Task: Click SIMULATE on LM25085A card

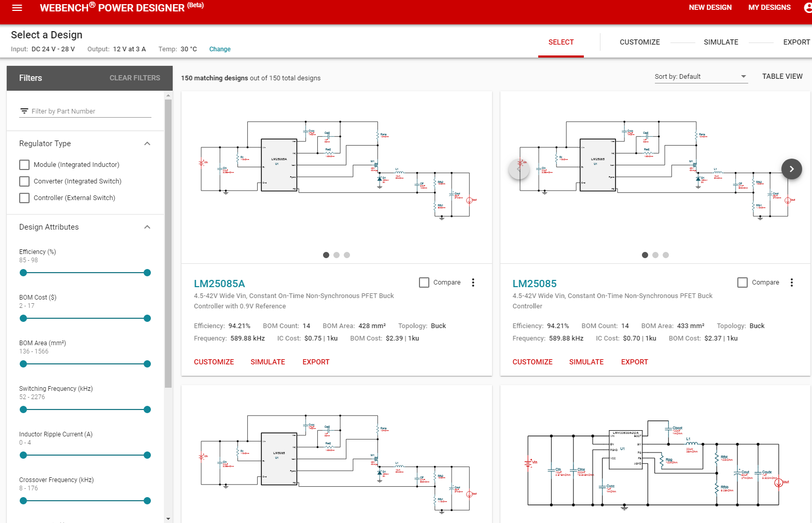Action: [x=268, y=362]
